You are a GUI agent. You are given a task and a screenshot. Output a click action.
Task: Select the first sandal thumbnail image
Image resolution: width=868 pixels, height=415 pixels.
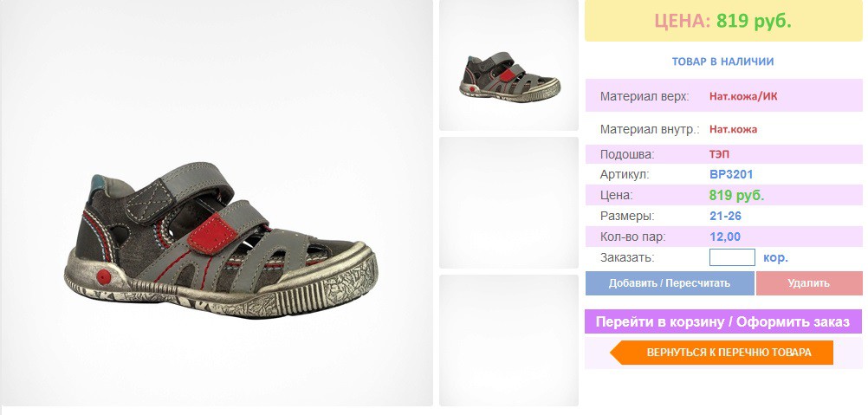[508, 65]
